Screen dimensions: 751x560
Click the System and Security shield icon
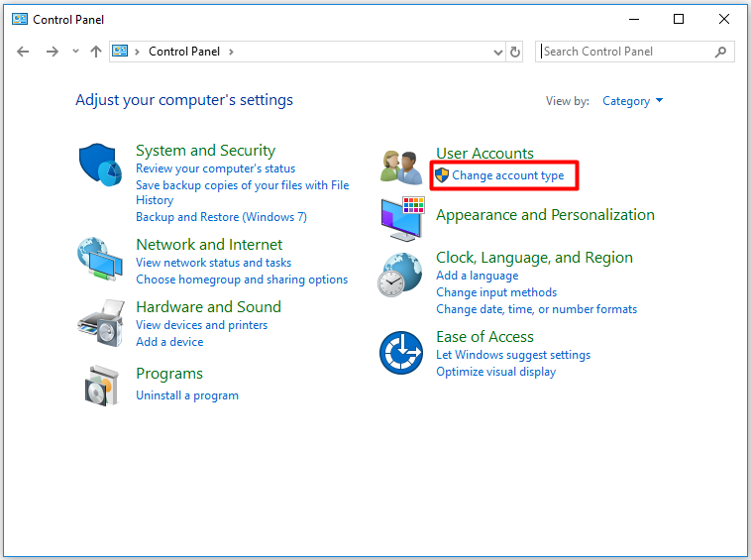point(99,164)
